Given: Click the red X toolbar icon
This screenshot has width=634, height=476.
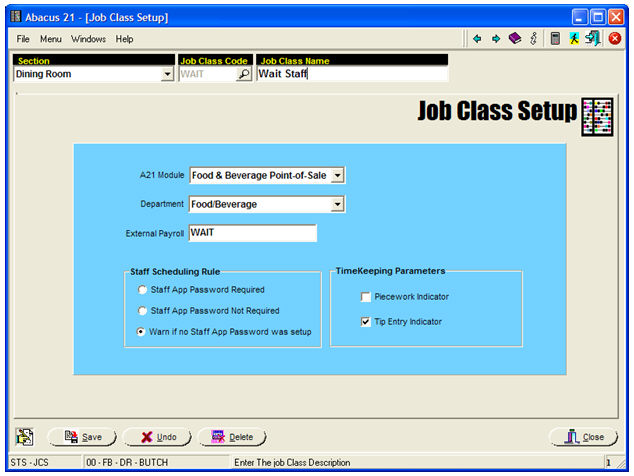Looking at the screenshot, I should point(614,39).
